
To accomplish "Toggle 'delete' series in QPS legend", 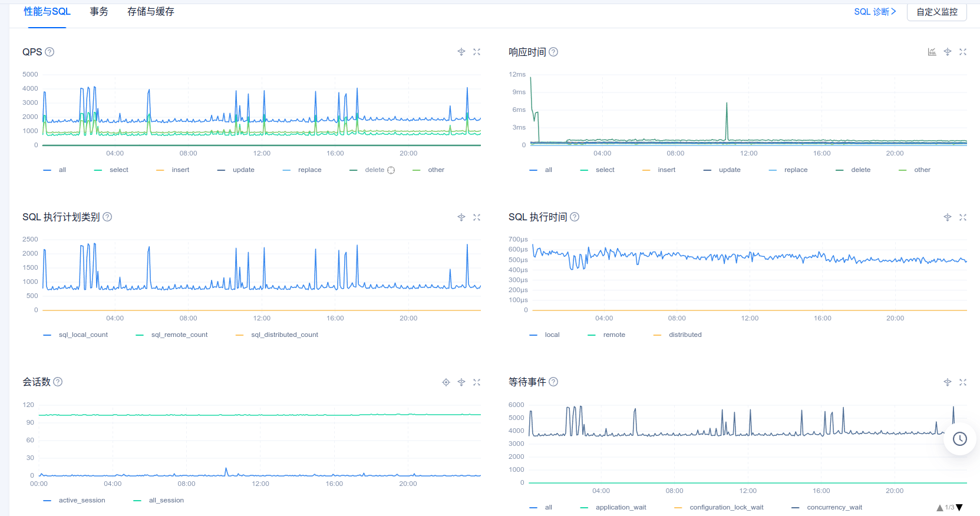I will coord(367,170).
